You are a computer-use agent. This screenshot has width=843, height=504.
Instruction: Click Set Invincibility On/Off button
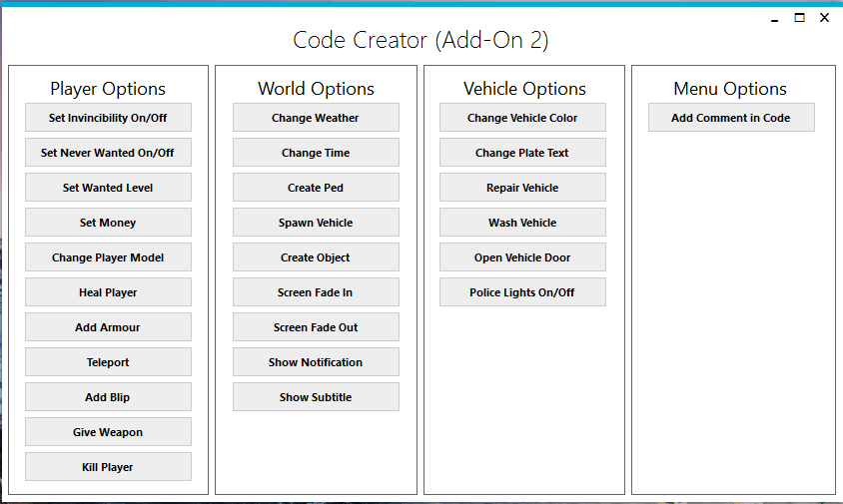click(108, 118)
